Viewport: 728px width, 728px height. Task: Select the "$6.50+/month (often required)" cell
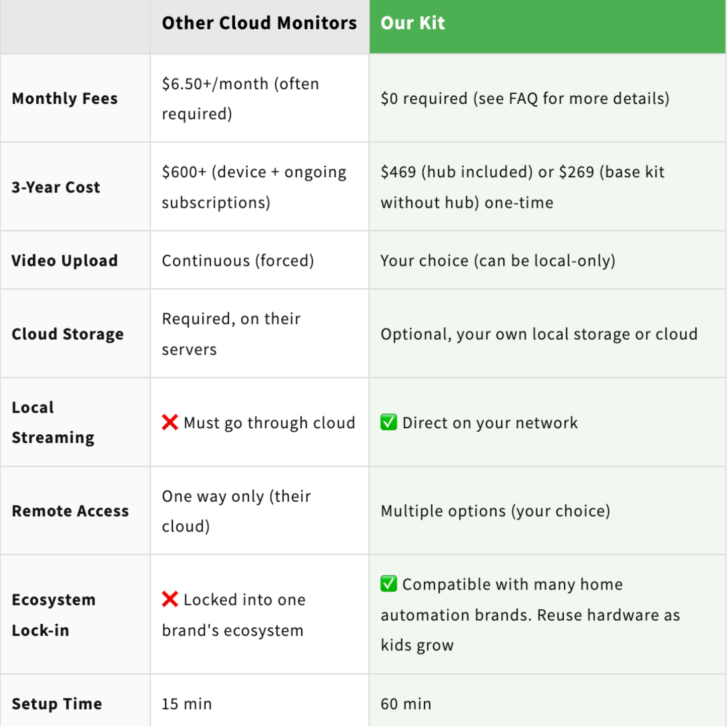tap(240, 98)
